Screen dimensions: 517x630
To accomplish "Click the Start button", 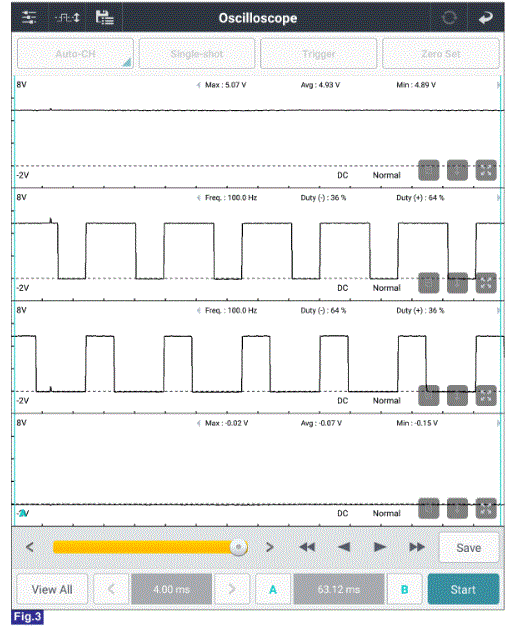I will tap(463, 589).
